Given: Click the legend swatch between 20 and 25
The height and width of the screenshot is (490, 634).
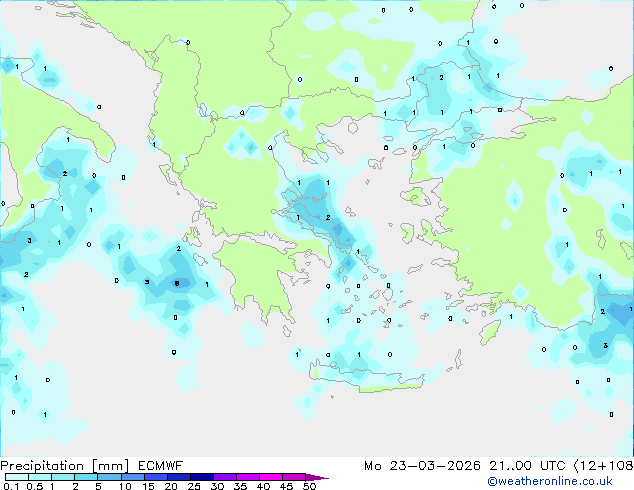Looking at the screenshot, I should 178,477.
